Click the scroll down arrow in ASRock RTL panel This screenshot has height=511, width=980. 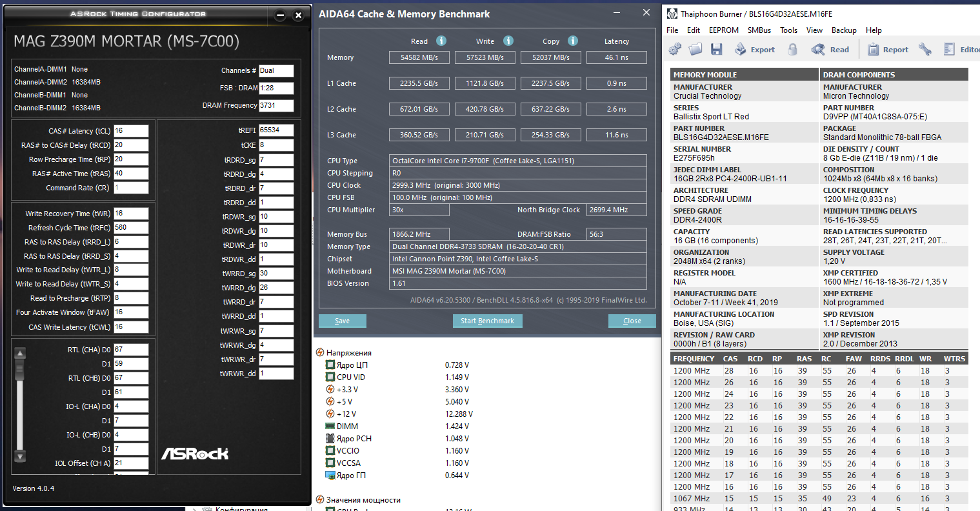(20, 456)
